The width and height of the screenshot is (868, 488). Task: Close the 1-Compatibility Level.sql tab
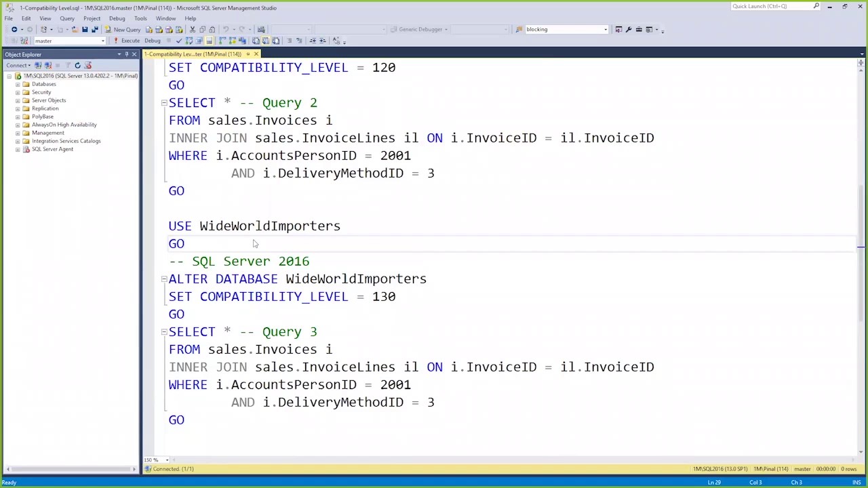point(256,54)
